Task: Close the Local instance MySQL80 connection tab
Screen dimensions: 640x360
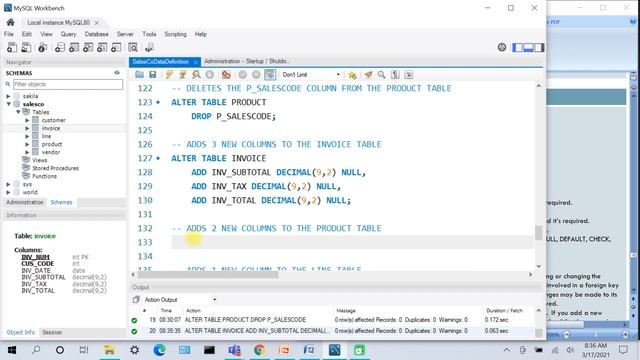Action: point(97,23)
